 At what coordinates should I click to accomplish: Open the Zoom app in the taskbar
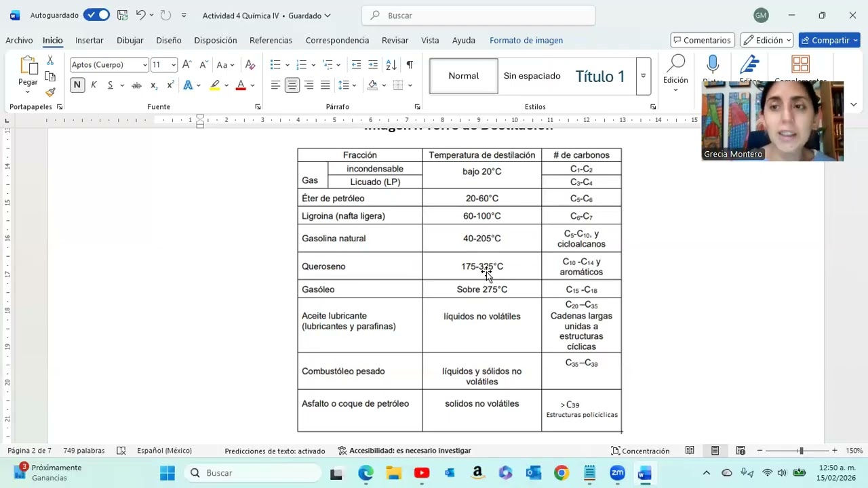tap(617, 473)
